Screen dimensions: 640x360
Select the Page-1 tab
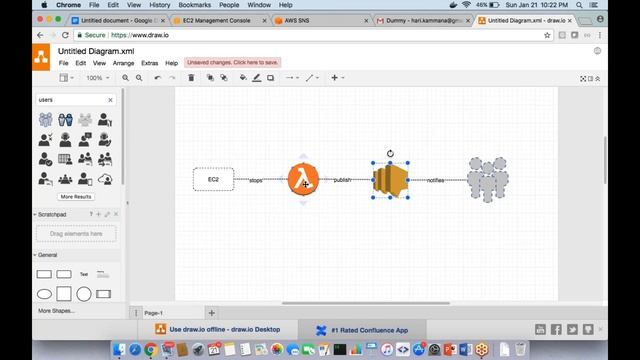click(x=153, y=313)
